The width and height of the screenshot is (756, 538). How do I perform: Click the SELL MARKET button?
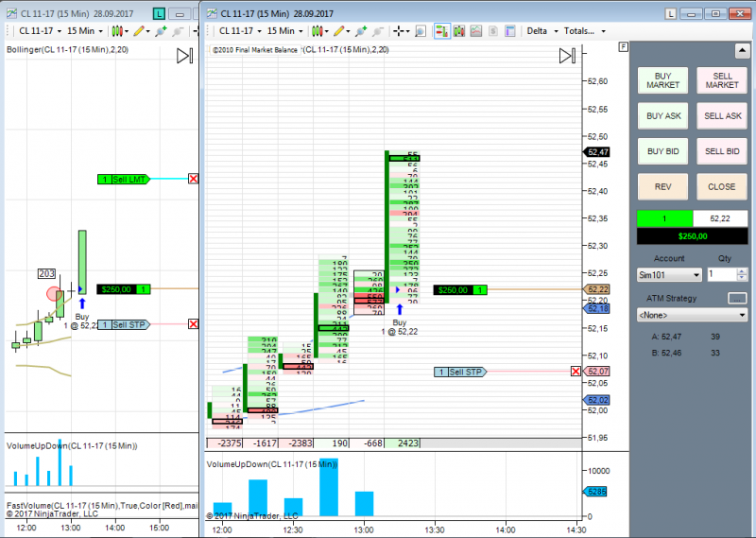pyautogui.click(x=722, y=80)
